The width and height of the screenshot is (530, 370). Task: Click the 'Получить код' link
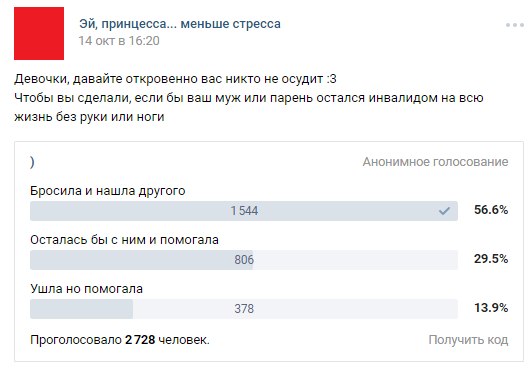click(x=468, y=340)
